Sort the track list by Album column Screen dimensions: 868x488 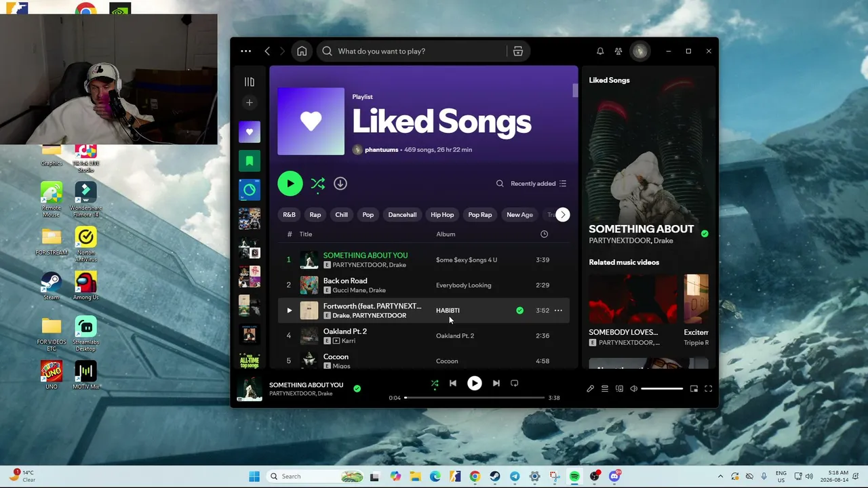tap(446, 235)
